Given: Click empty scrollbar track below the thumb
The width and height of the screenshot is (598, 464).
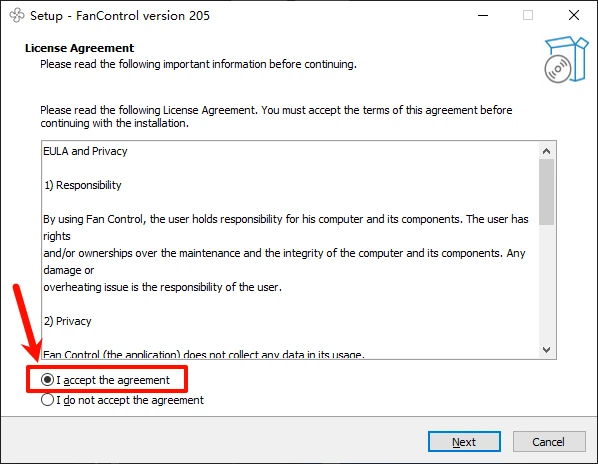Looking at the screenshot, I should coord(547,283).
